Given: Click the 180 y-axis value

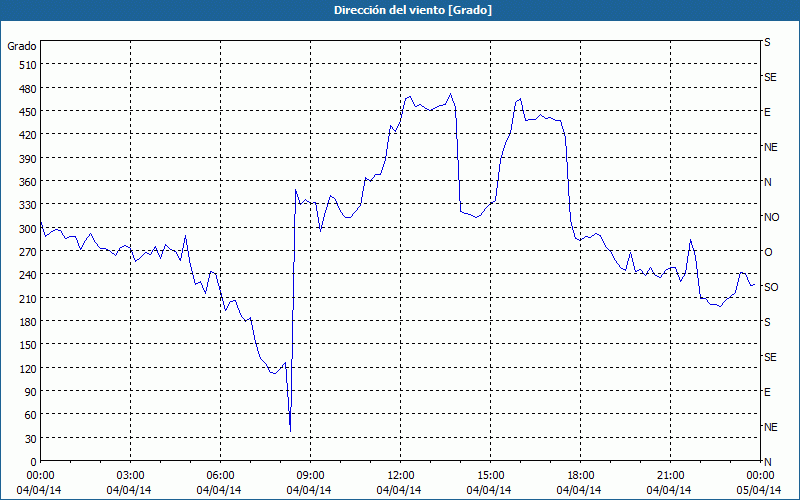Looking at the screenshot, I should tap(28, 322).
